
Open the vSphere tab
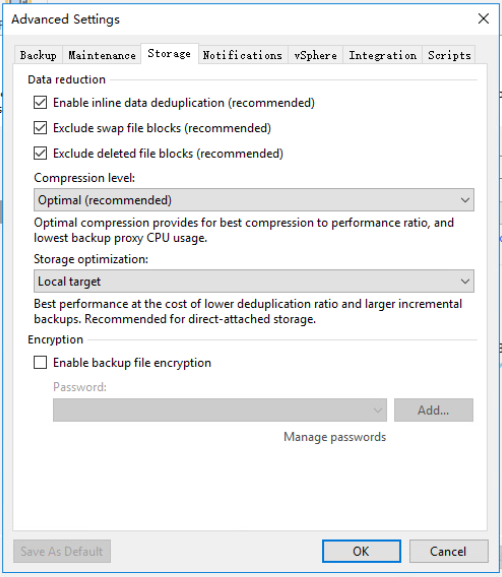tap(315, 55)
